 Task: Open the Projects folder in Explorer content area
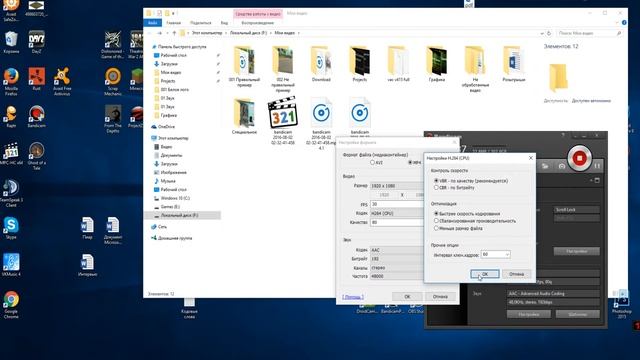point(360,64)
